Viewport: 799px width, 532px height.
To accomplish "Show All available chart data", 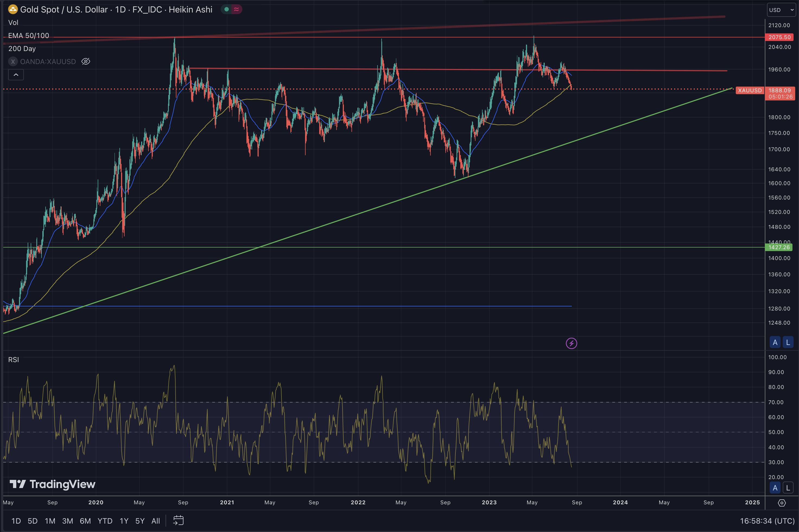I will 156,521.
